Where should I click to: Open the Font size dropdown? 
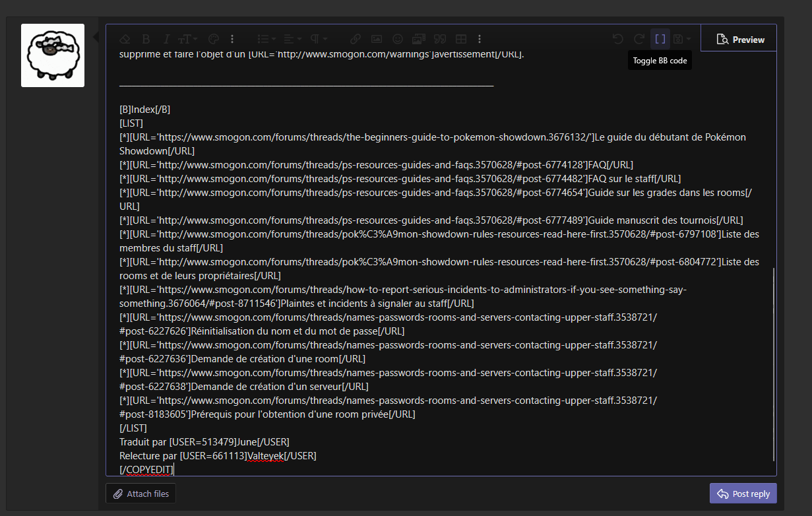[x=187, y=39]
